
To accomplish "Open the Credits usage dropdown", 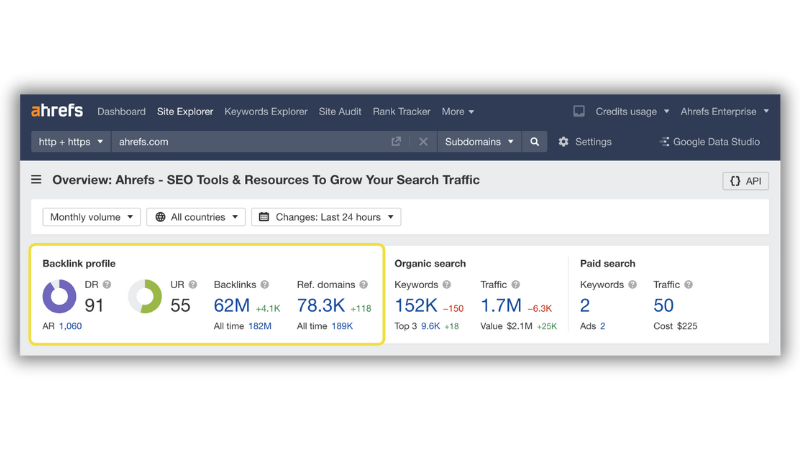I will pos(632,111).
